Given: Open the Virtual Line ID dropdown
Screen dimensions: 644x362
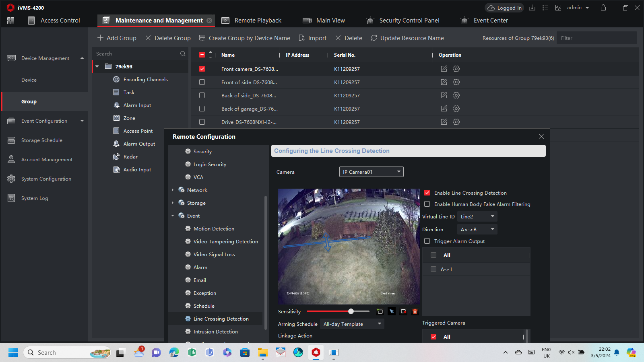Looking at the screenshot, I should pyautogui.click(x=477, y=217).
